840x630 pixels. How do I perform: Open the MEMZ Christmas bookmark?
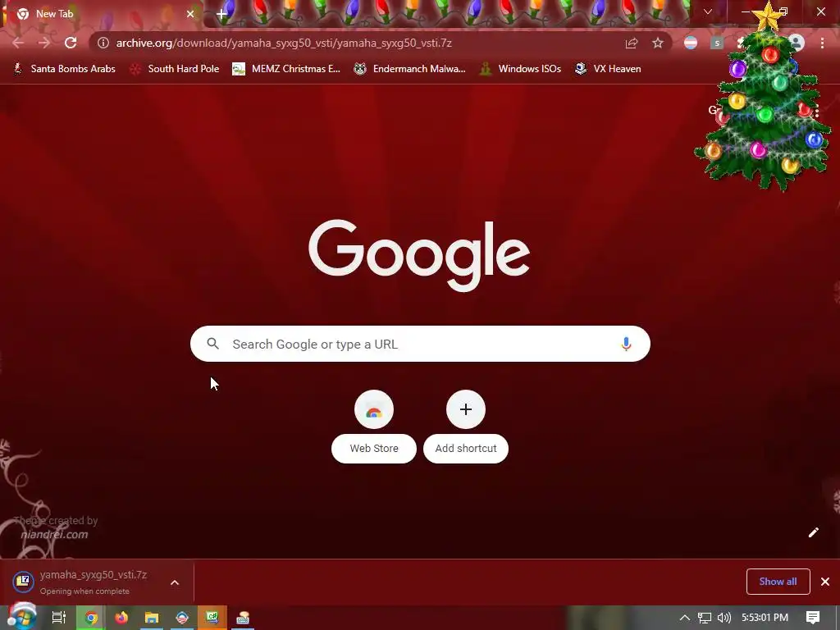coord(286,69)
